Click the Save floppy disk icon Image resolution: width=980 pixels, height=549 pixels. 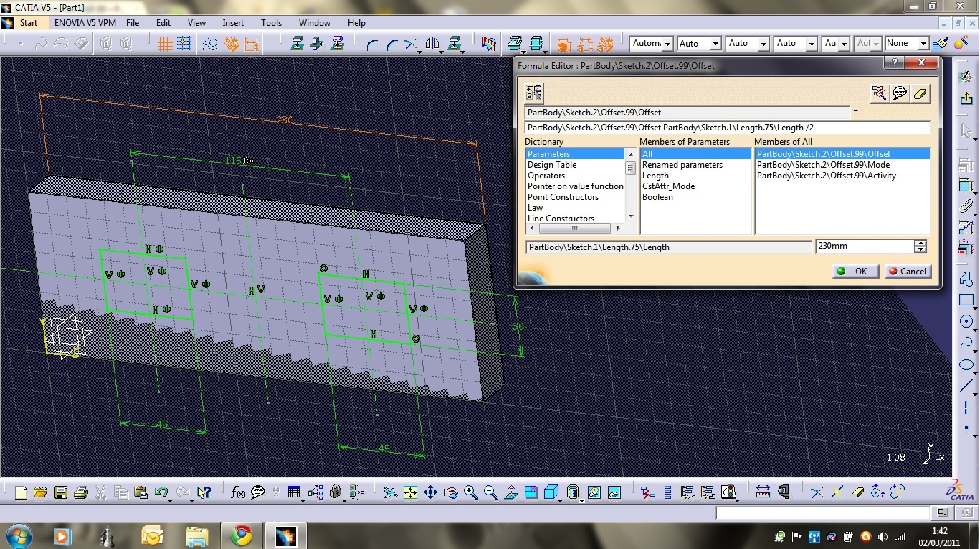[x=60, y=492]
